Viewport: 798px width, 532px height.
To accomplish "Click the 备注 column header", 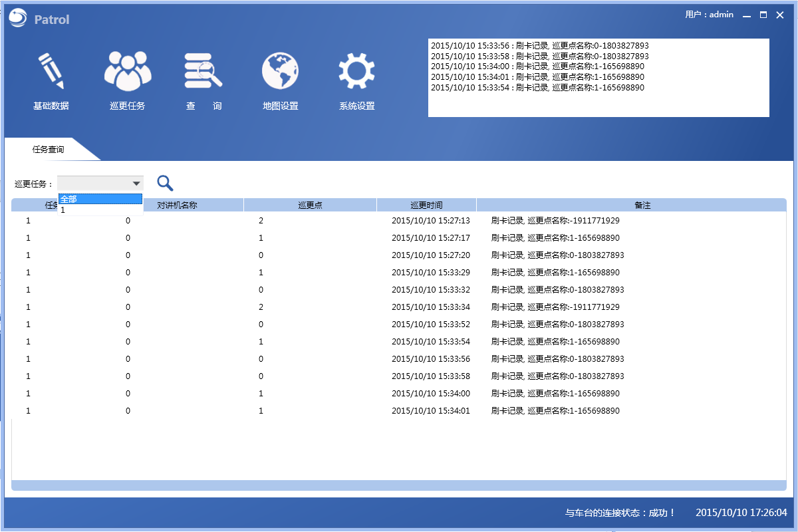I will click(642, 205).
